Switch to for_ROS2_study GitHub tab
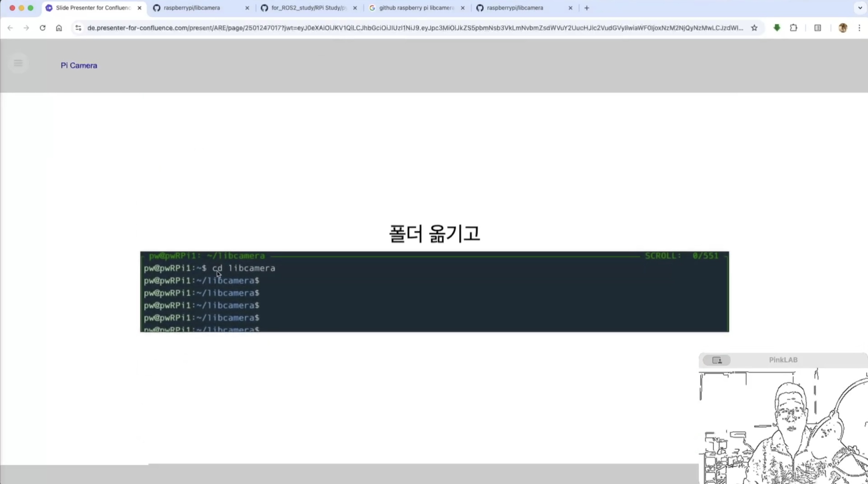 coord(308,8)
